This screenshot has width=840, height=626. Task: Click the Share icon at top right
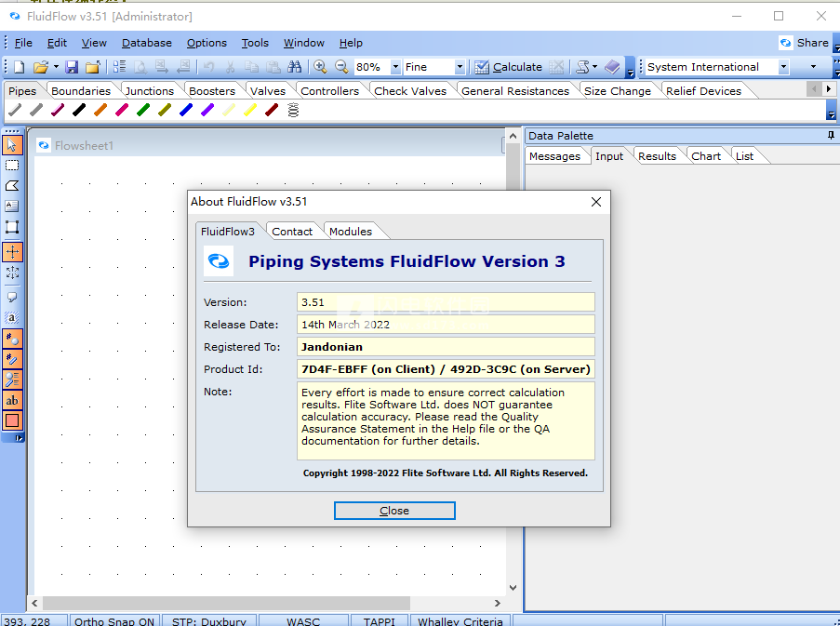(x=786, y=43)
